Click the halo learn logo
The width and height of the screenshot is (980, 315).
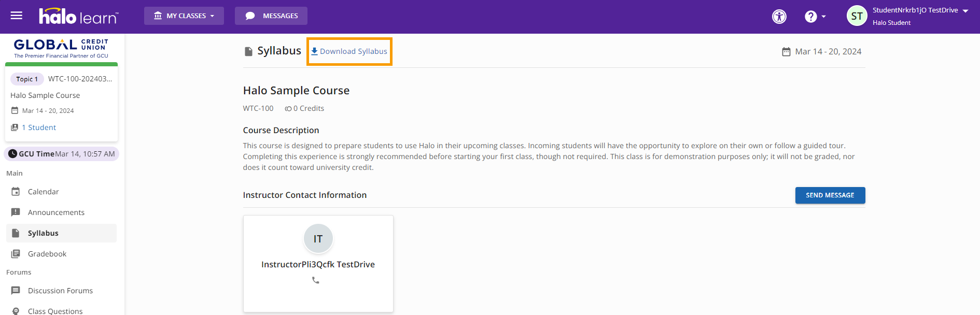(x=79, y=16)
